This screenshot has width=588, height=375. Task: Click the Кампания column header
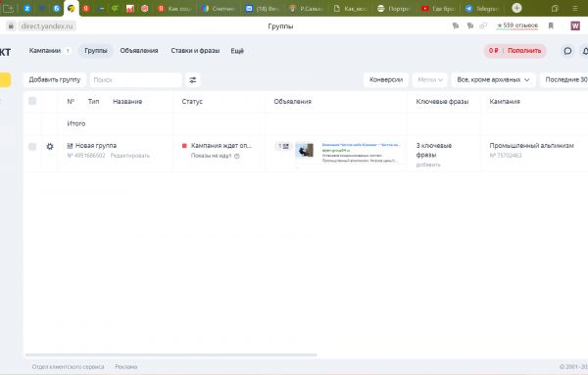[505, 101]
